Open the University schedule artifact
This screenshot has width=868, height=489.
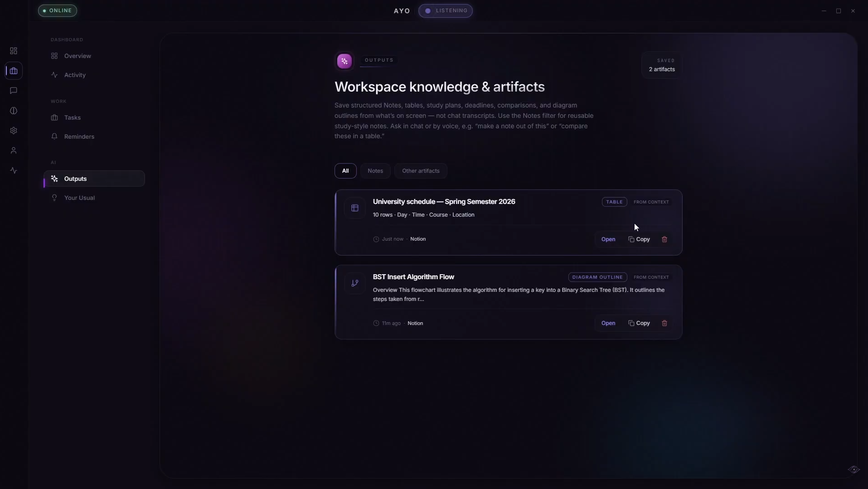(608, 239)
